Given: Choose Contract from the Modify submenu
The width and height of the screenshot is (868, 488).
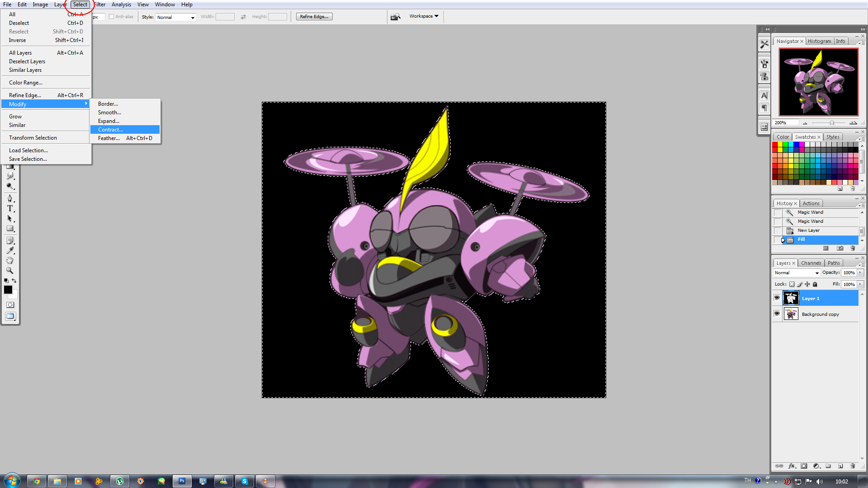Looking at the screenshot, I should point(125,130).
